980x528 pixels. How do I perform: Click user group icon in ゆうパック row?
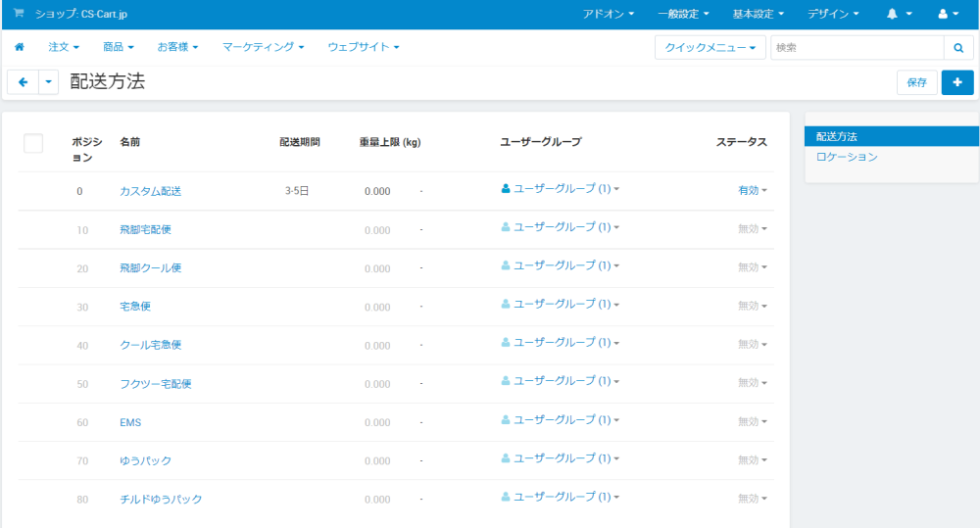[506, 458]
